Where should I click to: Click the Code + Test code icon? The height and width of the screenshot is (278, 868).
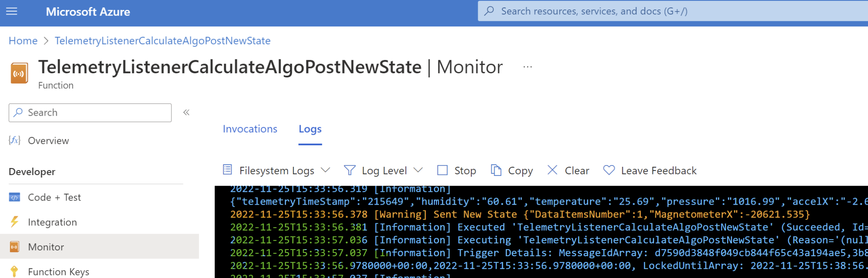point(14,197)
